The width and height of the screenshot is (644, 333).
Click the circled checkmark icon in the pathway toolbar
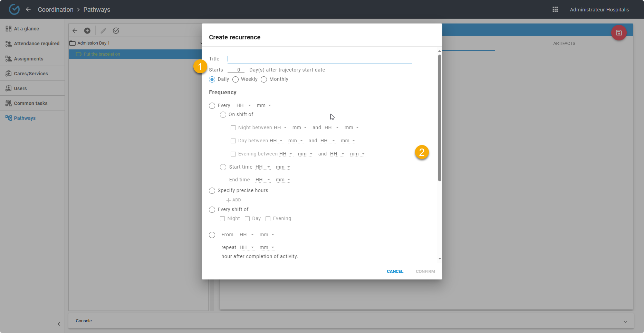click(x=116, y=31)
